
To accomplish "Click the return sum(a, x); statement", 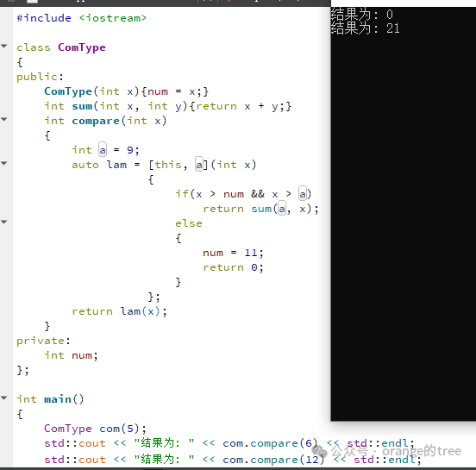I will pos(260,209).
